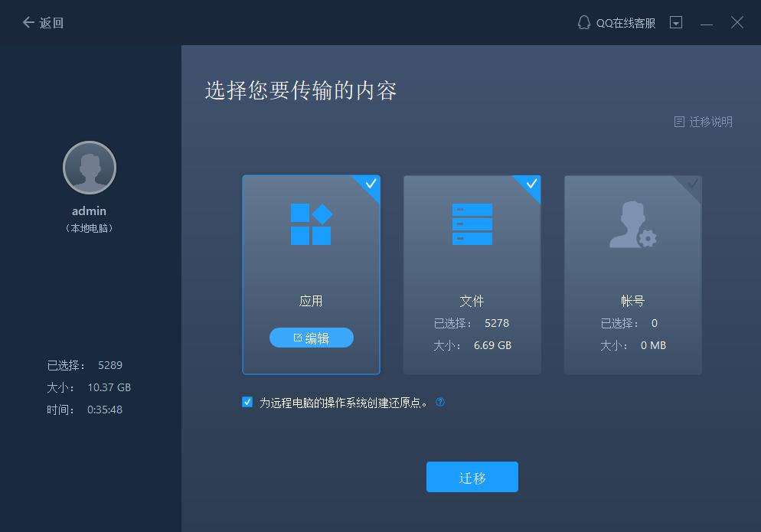
Task: Disable the restore point creation checkbox
Action: click(x=246, y=402)
